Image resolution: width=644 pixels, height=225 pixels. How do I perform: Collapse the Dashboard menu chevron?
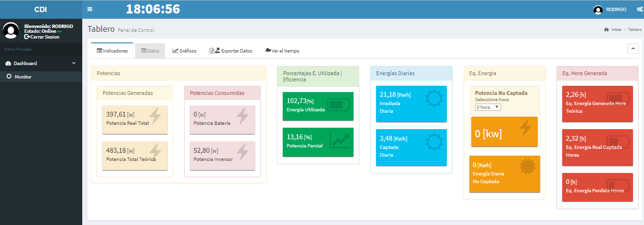[x=74, y=63]
